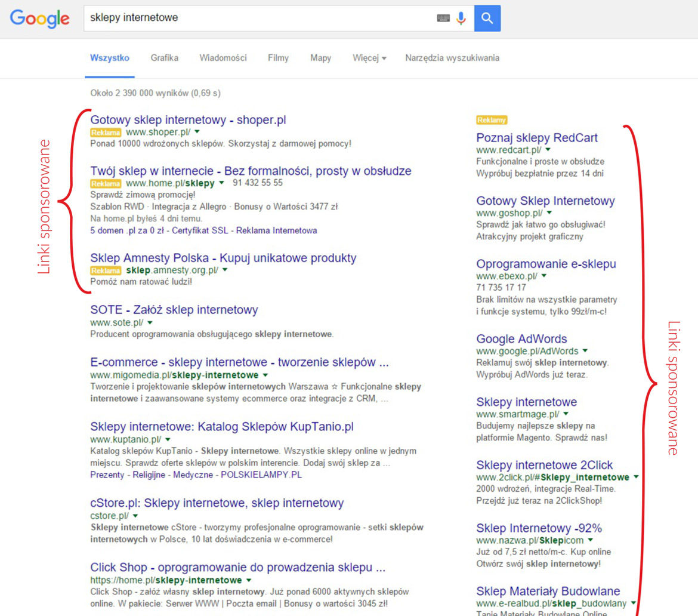Image resolution: width=698 pixels, height=616 pixels.
Task: Click the 'Certyfikat SSL' sitelink
Action: pos(200,231)
